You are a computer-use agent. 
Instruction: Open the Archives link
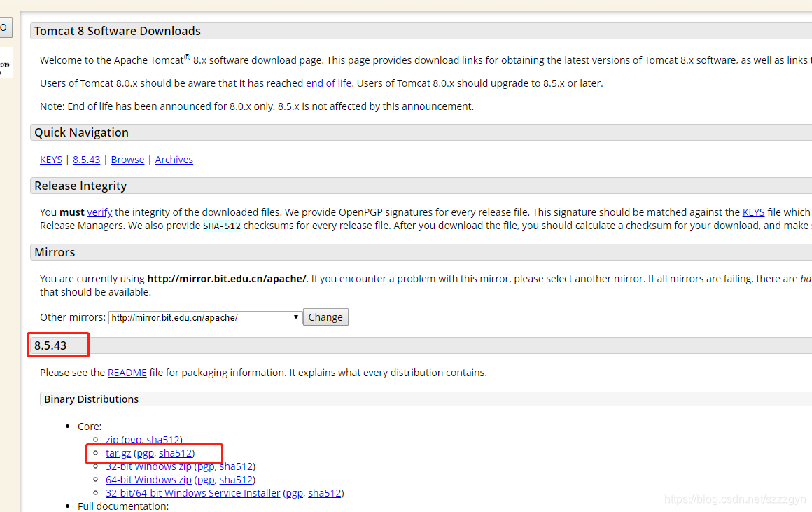click(174, 160)
